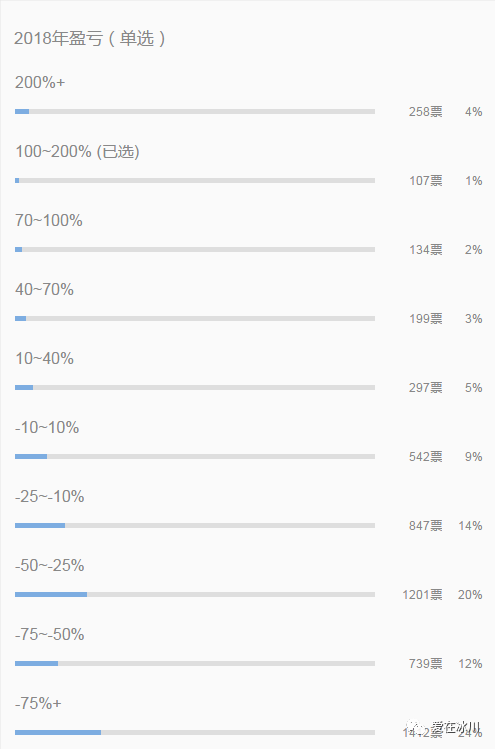Image resolution: width=495 pixels, height=749 pixels.
Task: Click the -75%+ result bar
Action: 195,732
